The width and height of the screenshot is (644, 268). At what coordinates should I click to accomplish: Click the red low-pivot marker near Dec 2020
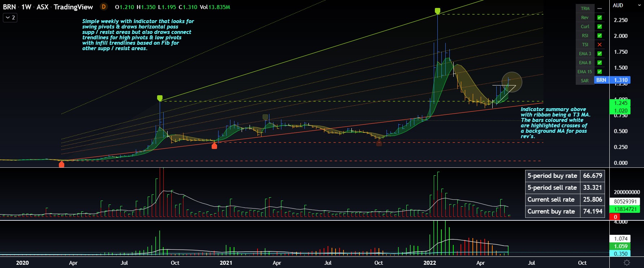214,146
